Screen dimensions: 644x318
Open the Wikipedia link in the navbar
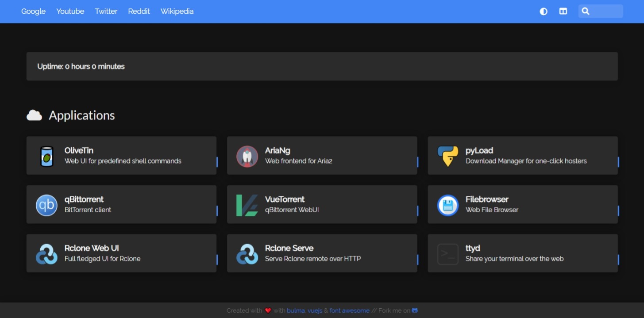(x=177, y=11)
